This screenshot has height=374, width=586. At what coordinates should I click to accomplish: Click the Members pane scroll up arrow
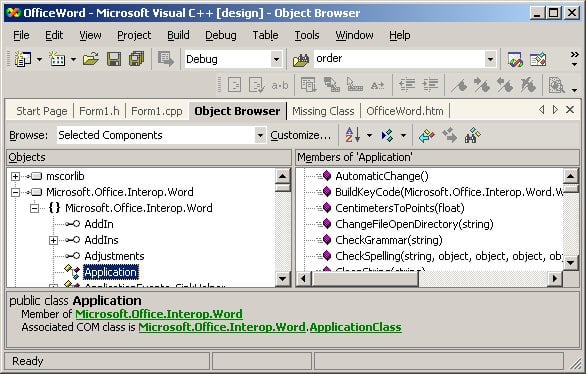tap(570, 176)
